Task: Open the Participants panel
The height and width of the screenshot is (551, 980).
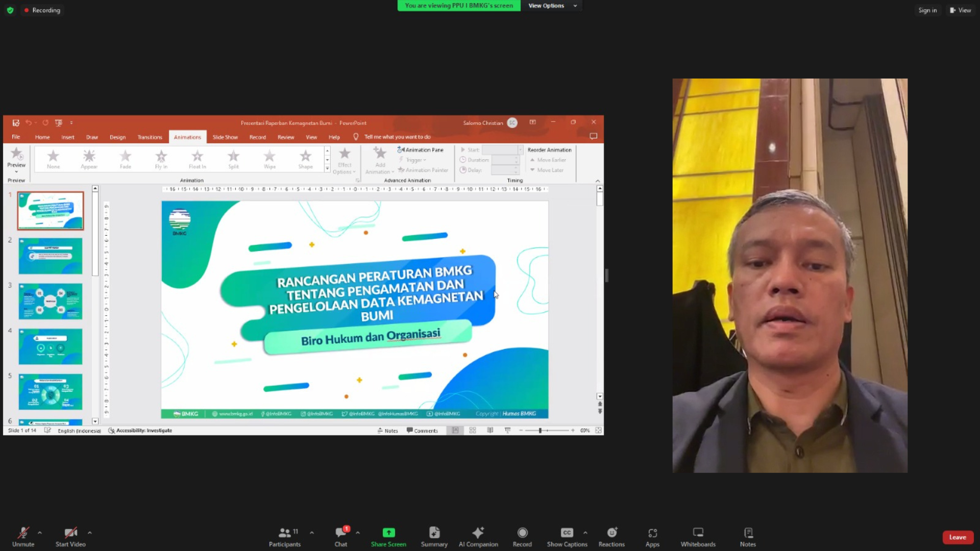Action: (285, 537)
